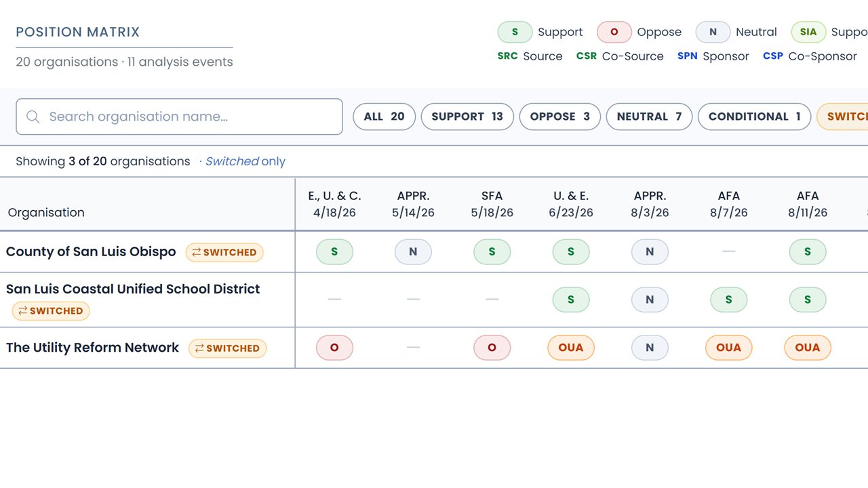Filter by NEUTRAL 7
The image size is (868, 488).
[649, 117]
